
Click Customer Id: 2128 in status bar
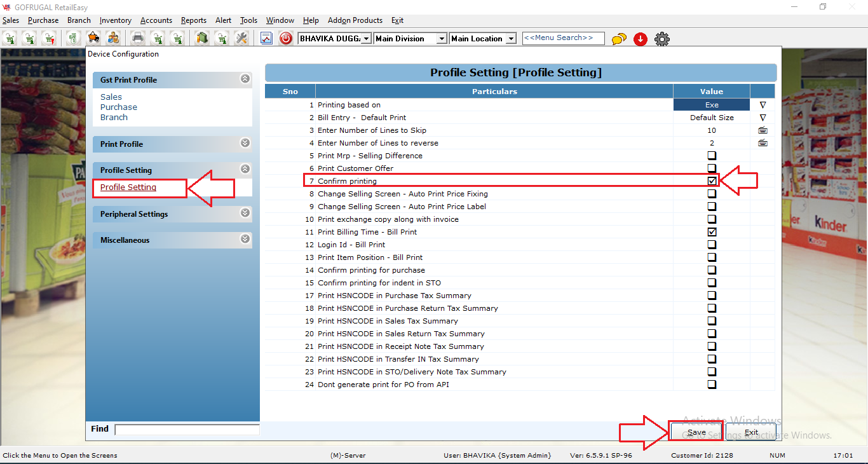coord(702,456)
